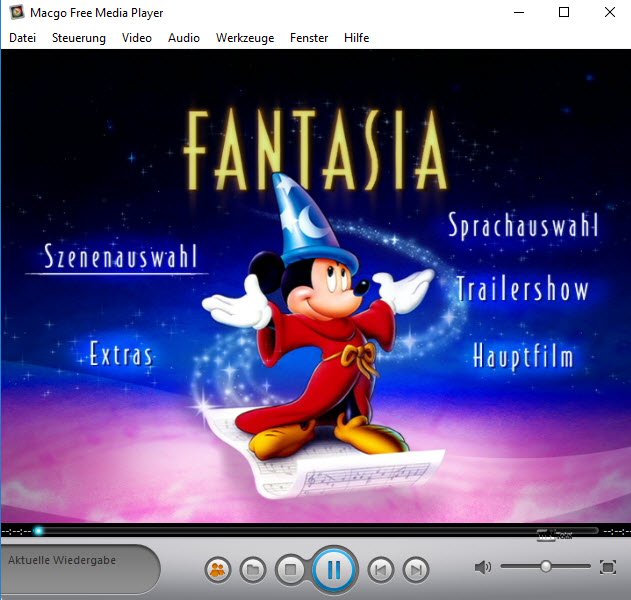Skip to the next chapter
Image resolution: width=631 pixels, height=600 pixels.
416,570
